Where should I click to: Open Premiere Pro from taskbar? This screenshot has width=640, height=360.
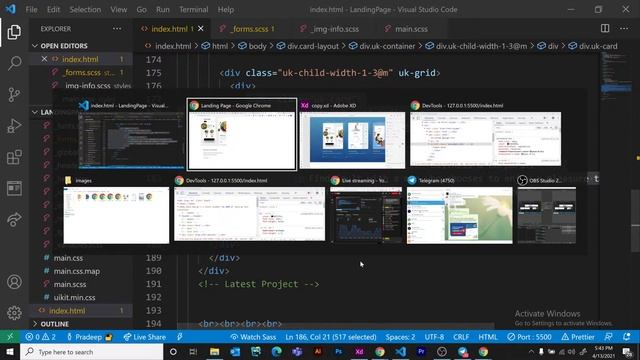[421, 352]
